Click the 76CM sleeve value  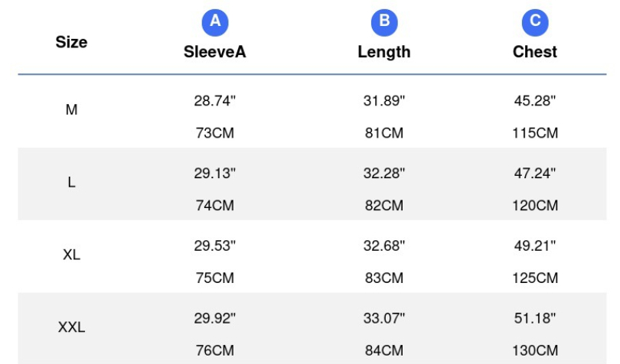click(215, 350)
